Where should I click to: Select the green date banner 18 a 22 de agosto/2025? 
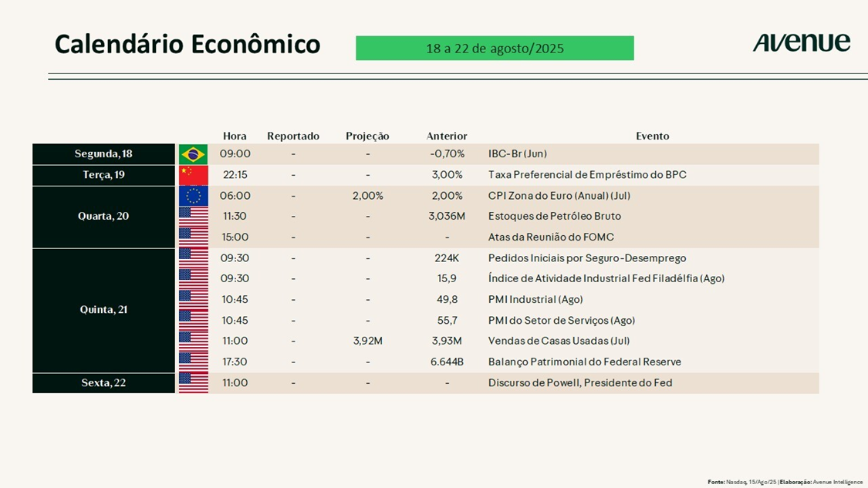coord(495,49)
